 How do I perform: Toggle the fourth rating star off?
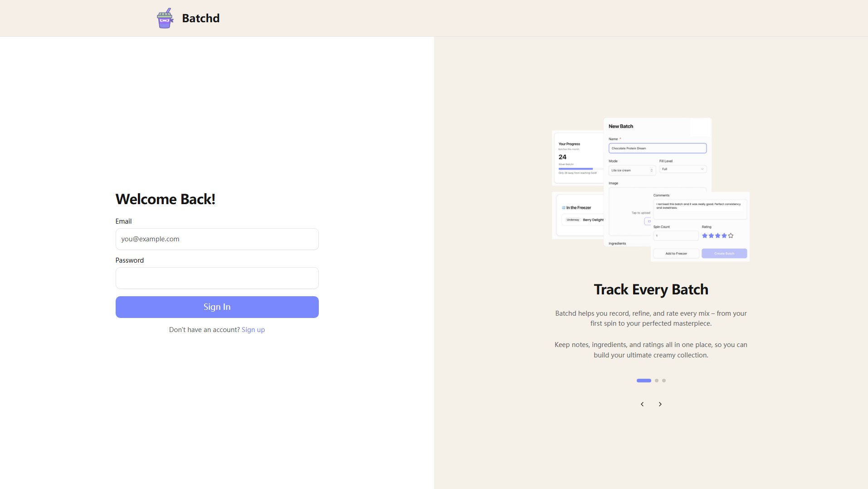click(724, 236)
